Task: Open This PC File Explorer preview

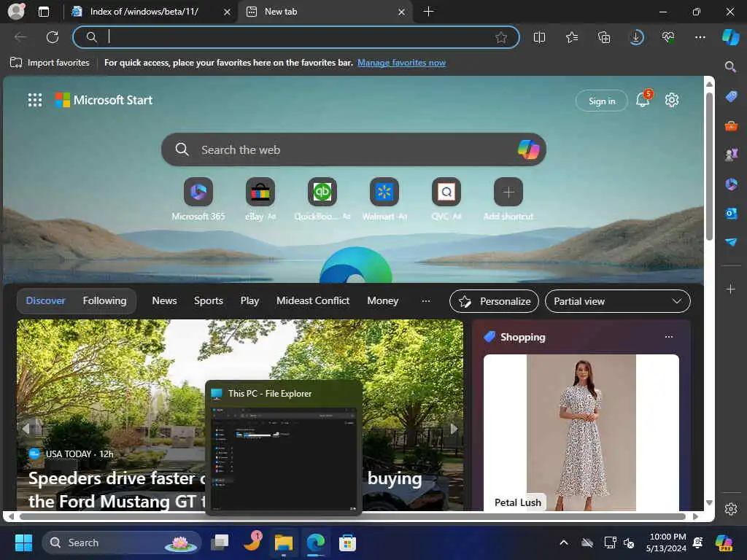Action: point(284,448)
